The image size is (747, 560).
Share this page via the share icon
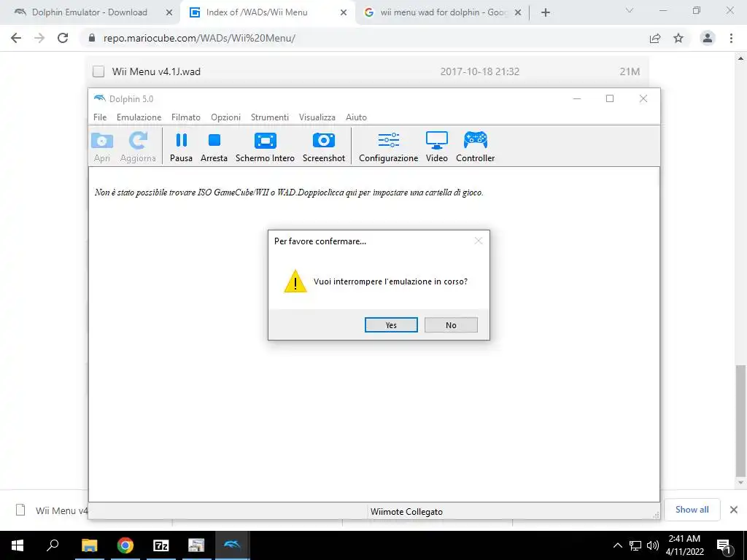(x=655, y=38)
